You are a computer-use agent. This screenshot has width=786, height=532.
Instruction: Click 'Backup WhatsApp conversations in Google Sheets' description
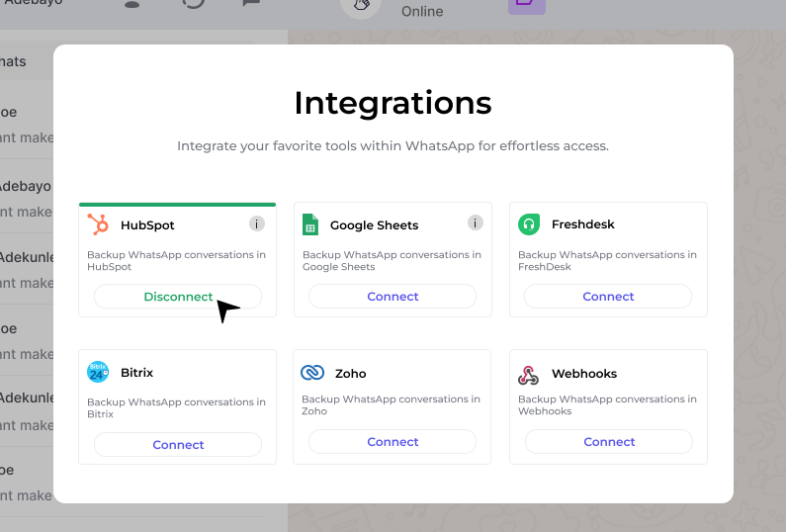point(392,261)
